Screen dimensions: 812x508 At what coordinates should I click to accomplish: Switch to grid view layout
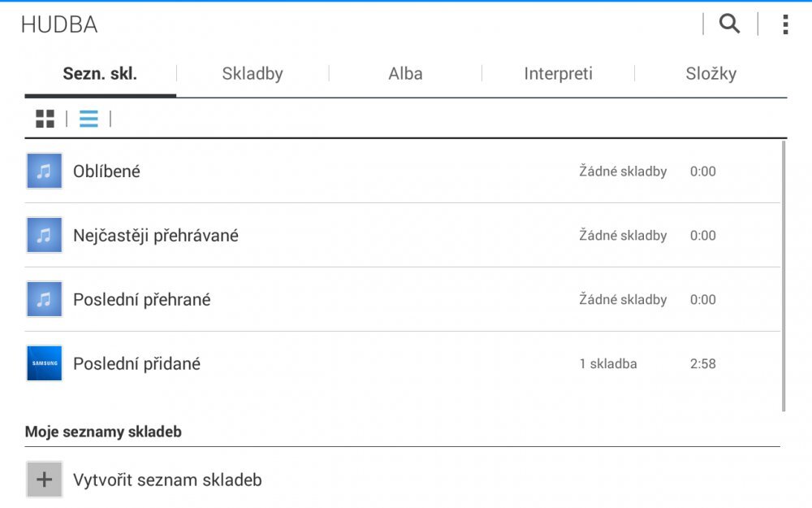coord(45,119)
